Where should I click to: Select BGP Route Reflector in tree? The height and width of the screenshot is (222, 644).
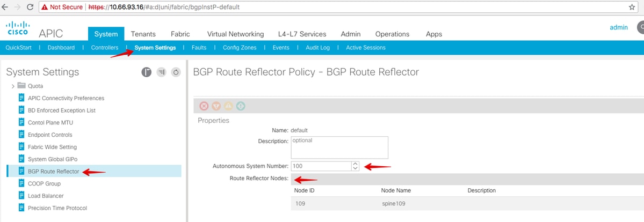pyautogui.click(x=53, y=171)
